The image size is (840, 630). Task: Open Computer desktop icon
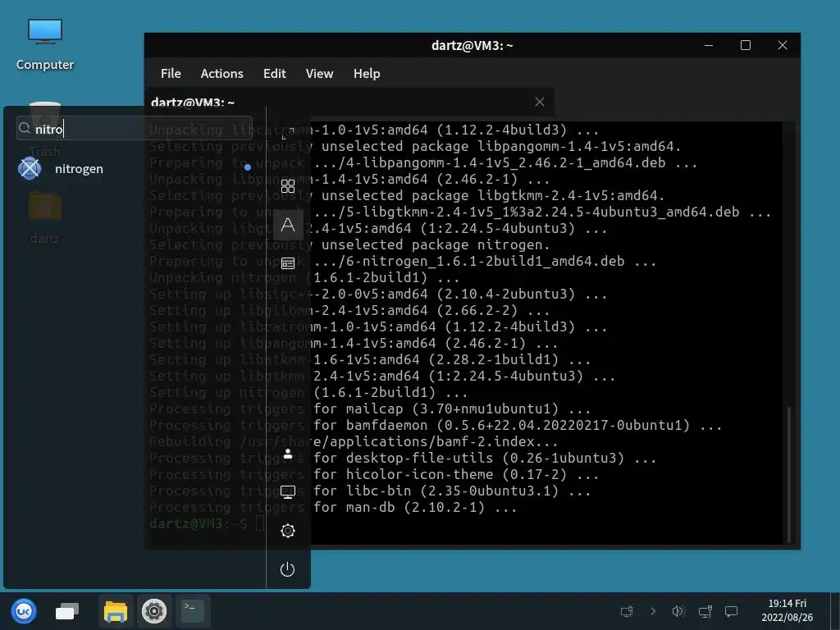45,45
